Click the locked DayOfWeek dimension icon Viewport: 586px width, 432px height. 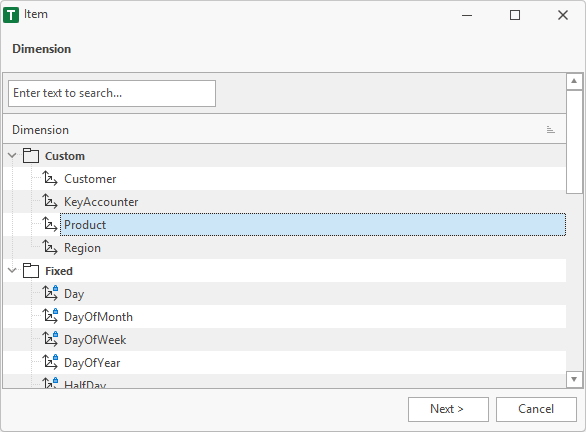coord(50,339)
